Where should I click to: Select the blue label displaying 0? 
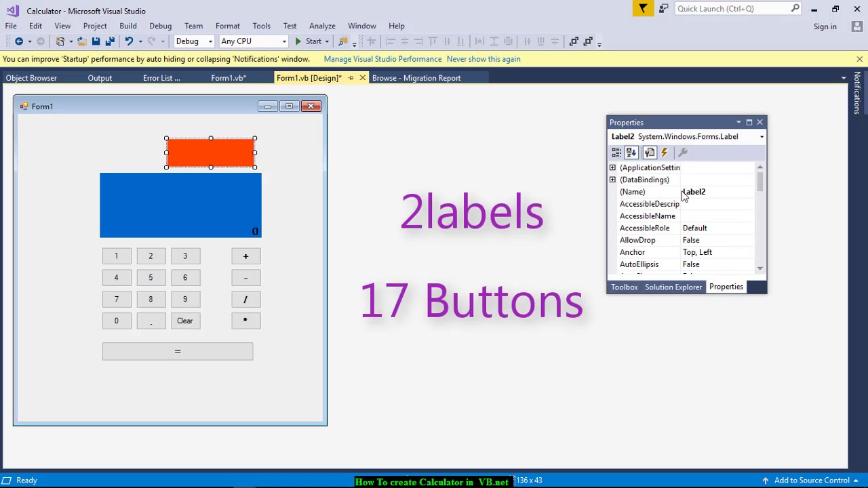click(x=180, y=205)
